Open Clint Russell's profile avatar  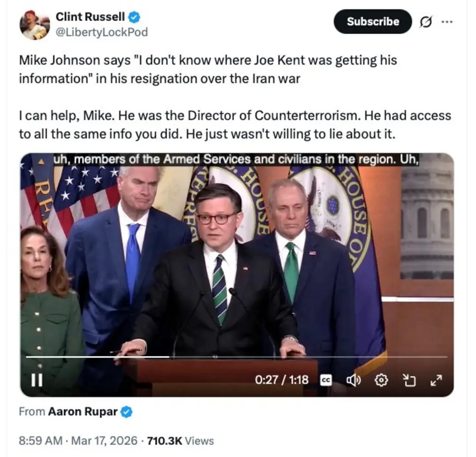34,25
